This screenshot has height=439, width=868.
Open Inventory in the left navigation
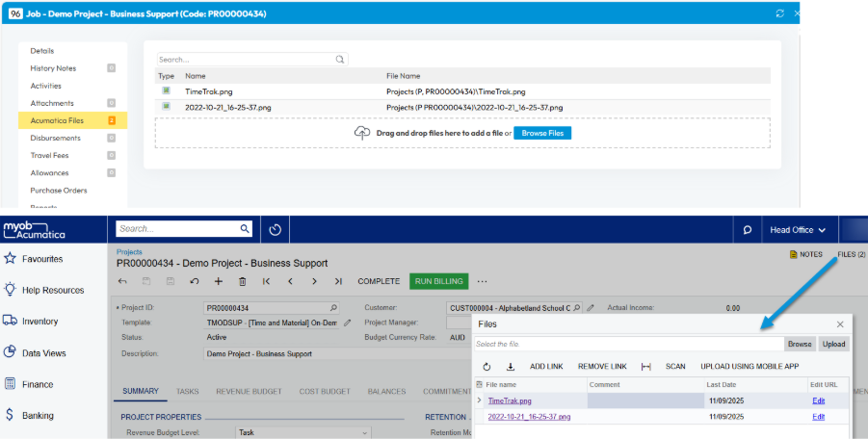[x=39, y=322]
